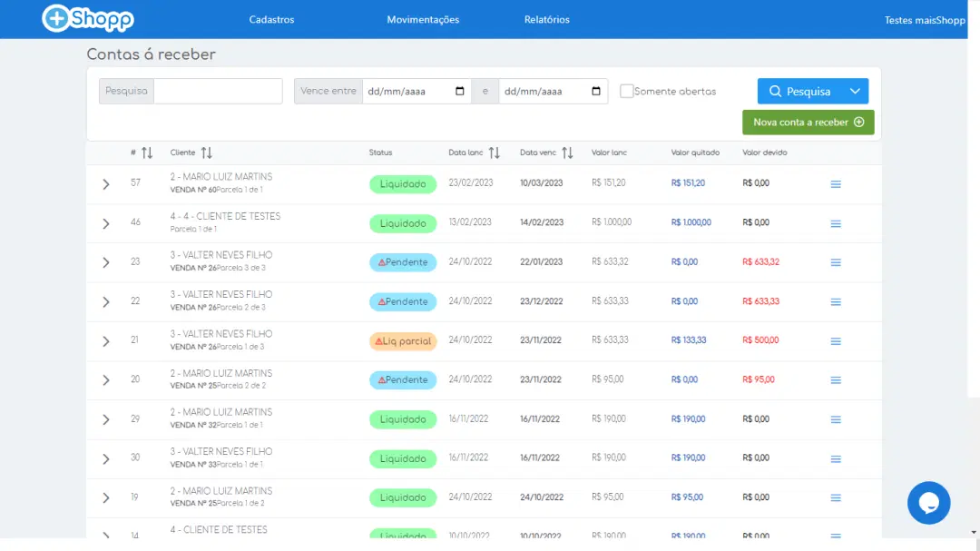
Task: Open the Movimentações menu
Action: tap(423, 20)
